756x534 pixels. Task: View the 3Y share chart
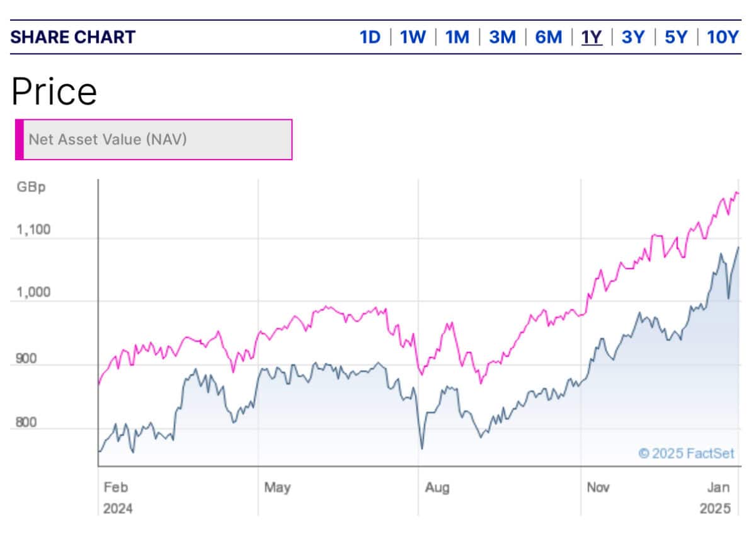pos(633,37)
